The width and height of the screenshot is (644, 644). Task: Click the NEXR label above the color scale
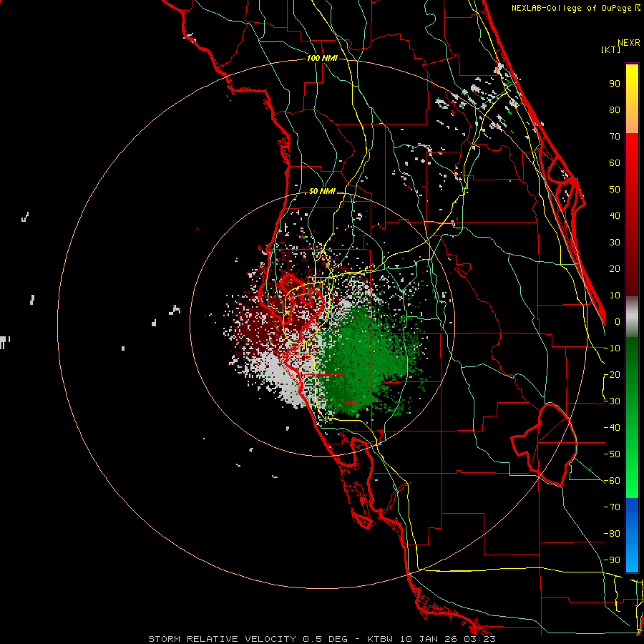tap(629, 43)
